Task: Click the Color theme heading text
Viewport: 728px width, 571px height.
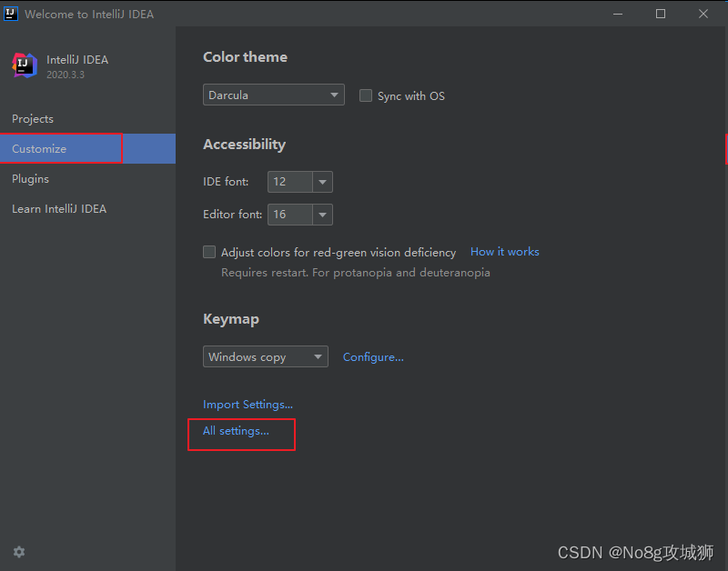Action: 245,57
